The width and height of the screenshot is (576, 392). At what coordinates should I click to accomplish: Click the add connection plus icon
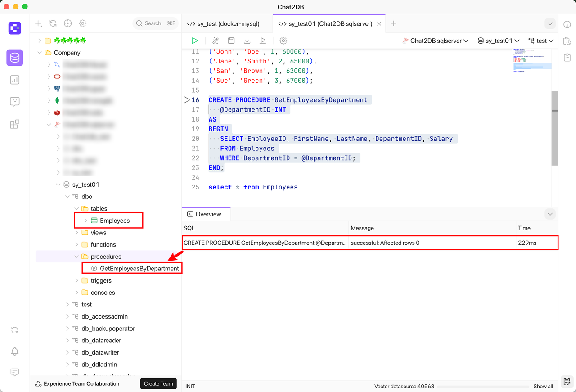pyautogui.click(x=39, y=23)
